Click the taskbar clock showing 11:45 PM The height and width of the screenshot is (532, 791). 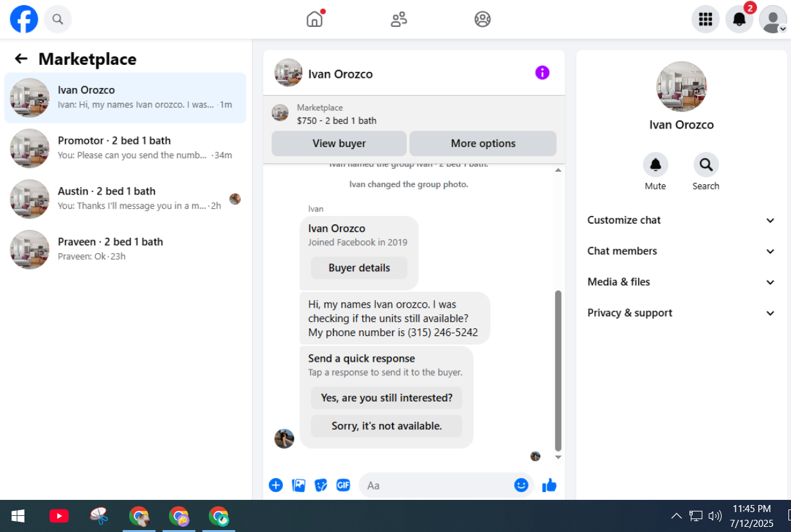tap(752, 516)
